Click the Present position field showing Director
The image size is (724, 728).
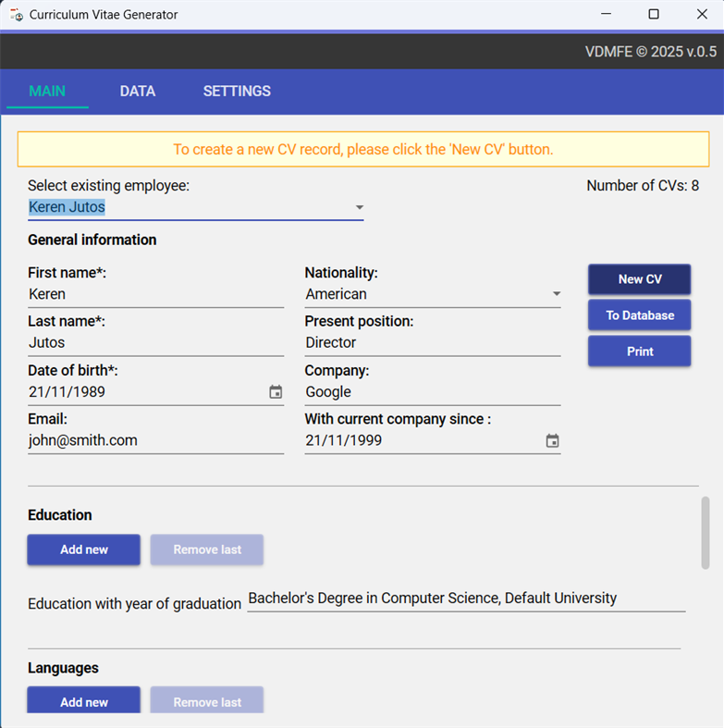tap(433, 342)
